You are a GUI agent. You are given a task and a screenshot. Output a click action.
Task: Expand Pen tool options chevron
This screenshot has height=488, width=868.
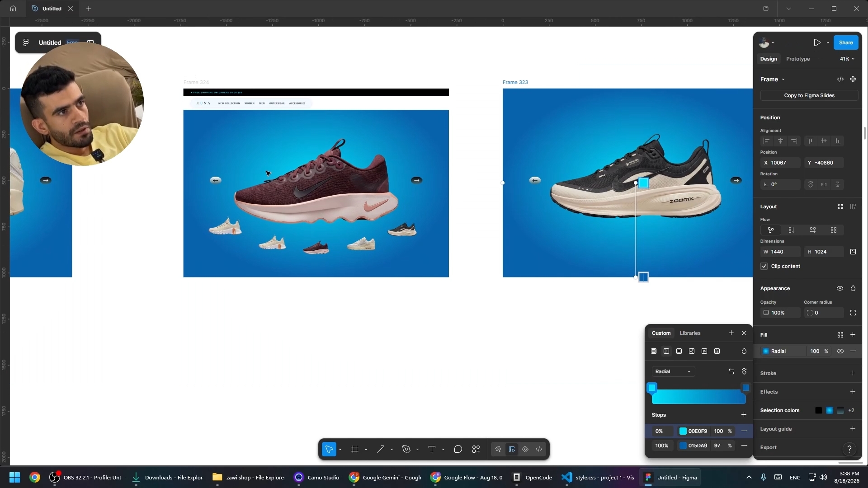[x=417, y=449]
